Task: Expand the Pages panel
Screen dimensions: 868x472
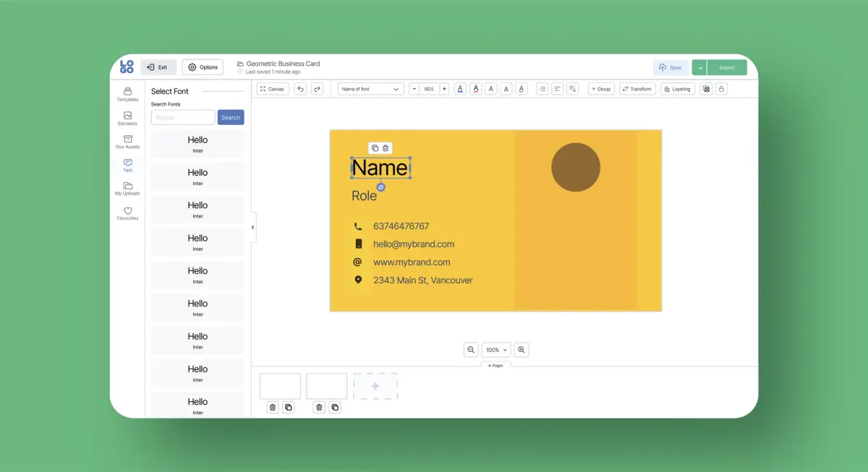Action: (495, 365)
